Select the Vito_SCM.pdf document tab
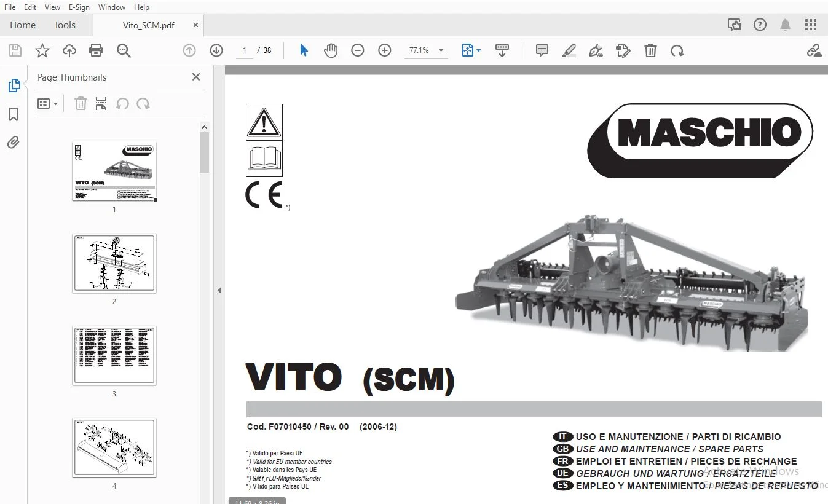828x504 pixels. coord(149,25)
